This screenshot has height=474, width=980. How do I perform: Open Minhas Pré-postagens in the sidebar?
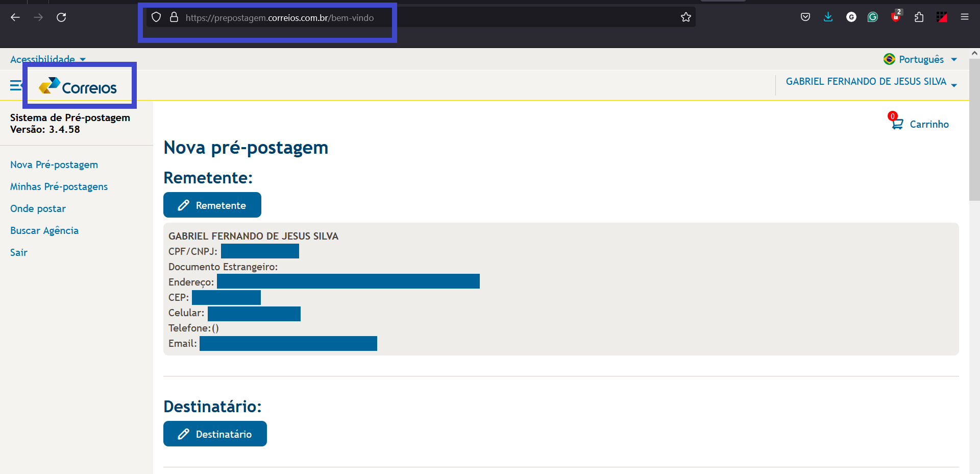(x=59, y=186)
